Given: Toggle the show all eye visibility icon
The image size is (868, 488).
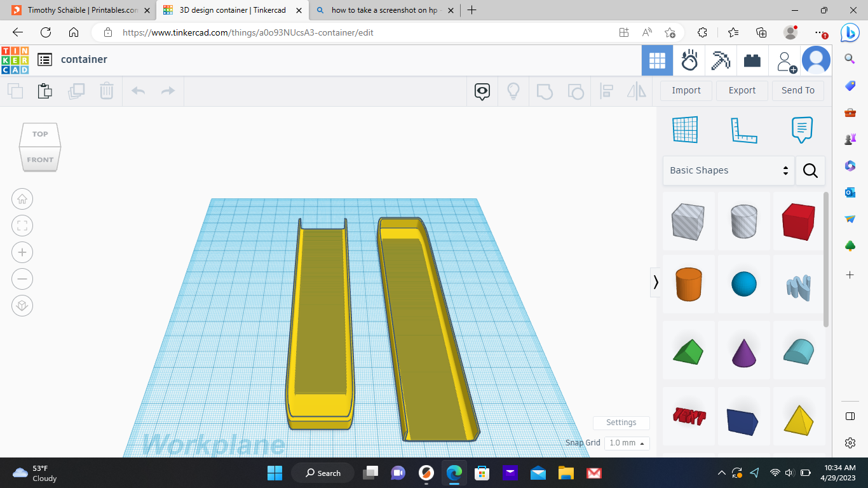Looking at the screenshot, I should (x=482, y=91).
